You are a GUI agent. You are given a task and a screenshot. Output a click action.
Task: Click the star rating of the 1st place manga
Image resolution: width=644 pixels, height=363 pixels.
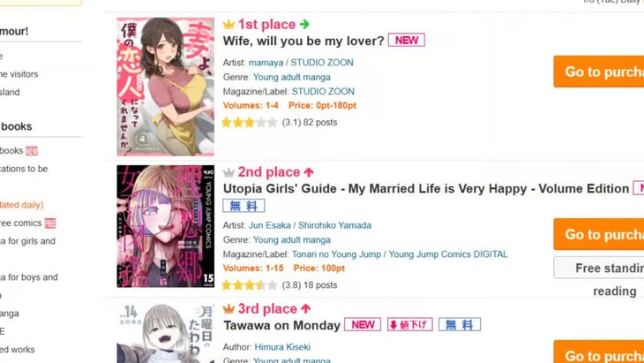coord(250,123)
